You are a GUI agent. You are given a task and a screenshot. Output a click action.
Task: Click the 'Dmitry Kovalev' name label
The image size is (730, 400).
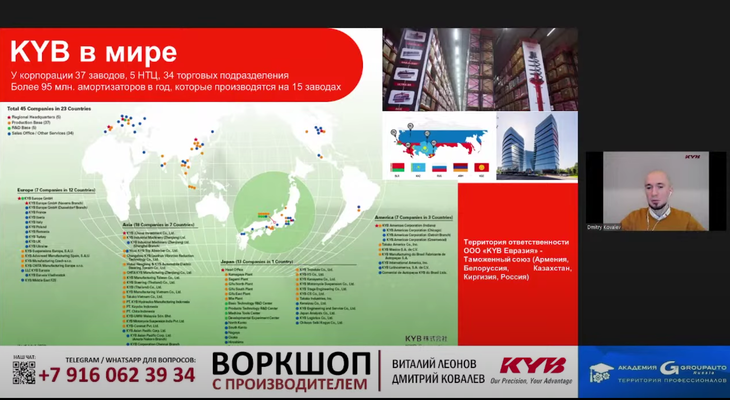(x=604, y=227)
